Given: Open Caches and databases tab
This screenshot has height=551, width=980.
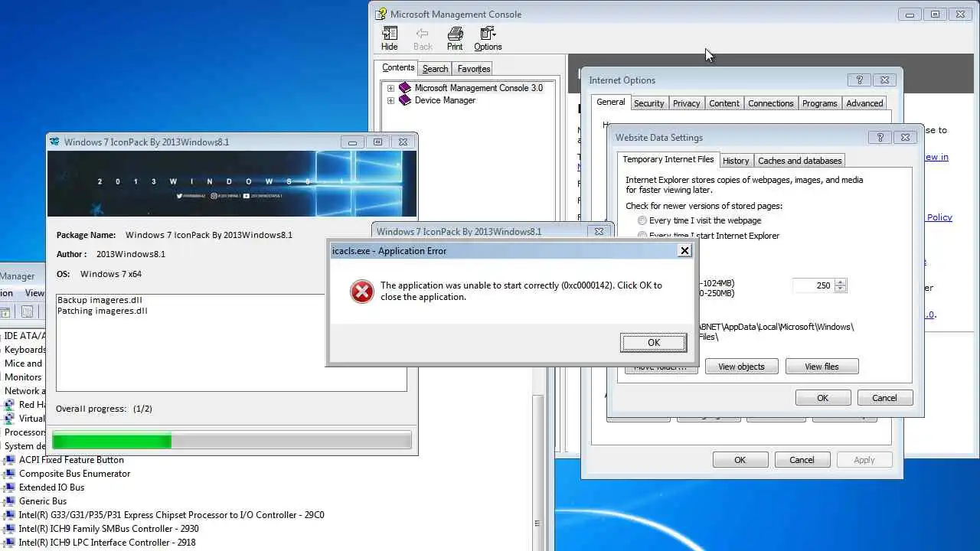Looking at the screenshot, I should [x=799, y=161].
